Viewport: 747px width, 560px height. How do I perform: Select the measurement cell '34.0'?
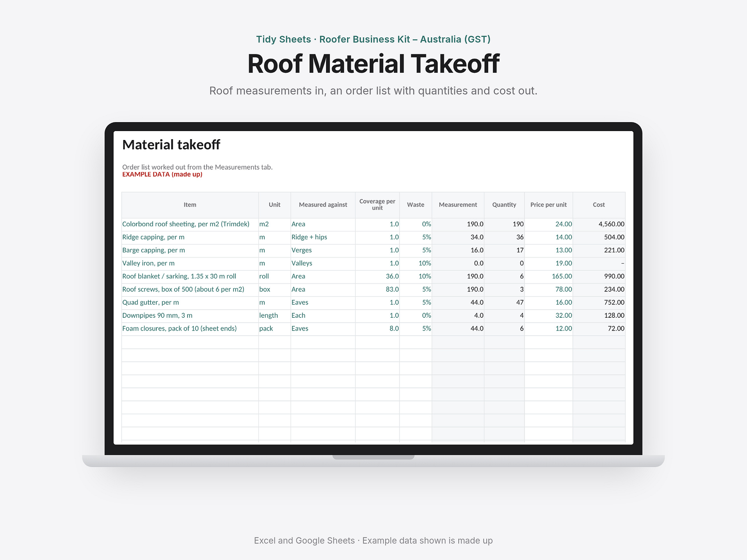[458, 237]
